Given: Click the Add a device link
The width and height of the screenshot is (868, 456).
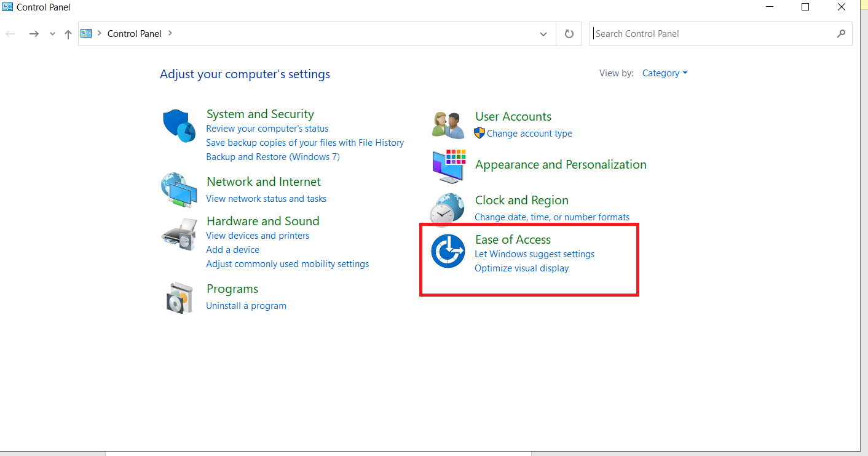Looking at the screenshot, I should (x=232, y=250).
